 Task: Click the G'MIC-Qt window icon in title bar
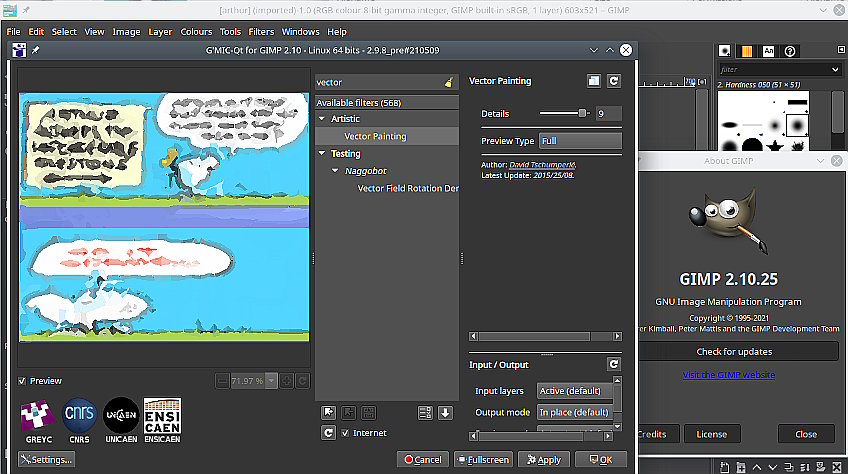tap(19, 50)
